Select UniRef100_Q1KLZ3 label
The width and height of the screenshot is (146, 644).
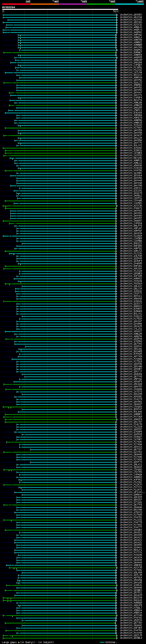(131, 82)
